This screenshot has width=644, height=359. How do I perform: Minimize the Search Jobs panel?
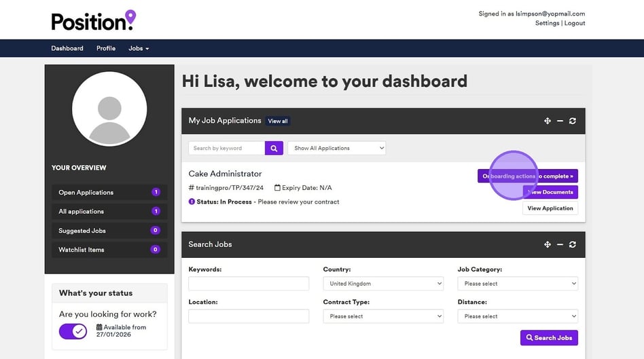tap(560, 244)
